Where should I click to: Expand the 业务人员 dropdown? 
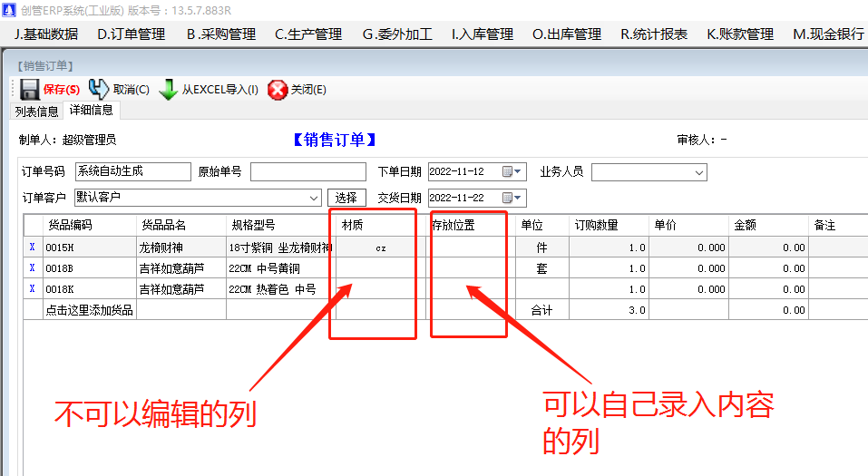click(x=699, y=172)
